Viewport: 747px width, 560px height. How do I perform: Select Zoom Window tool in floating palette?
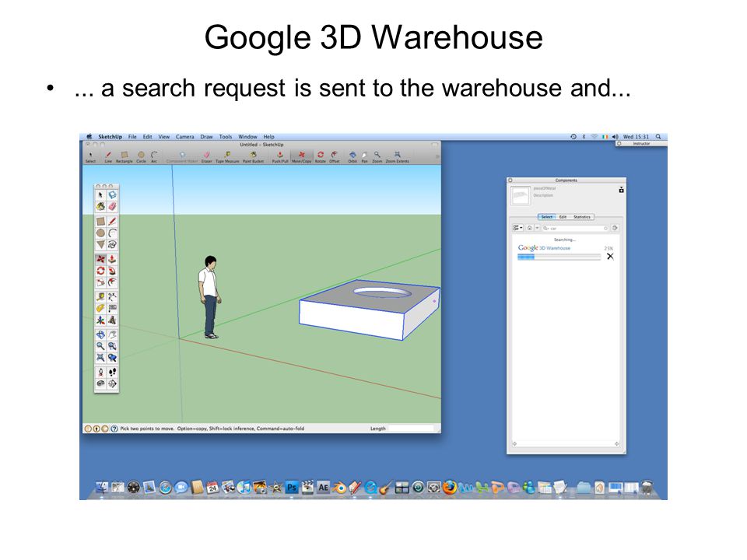112,346
